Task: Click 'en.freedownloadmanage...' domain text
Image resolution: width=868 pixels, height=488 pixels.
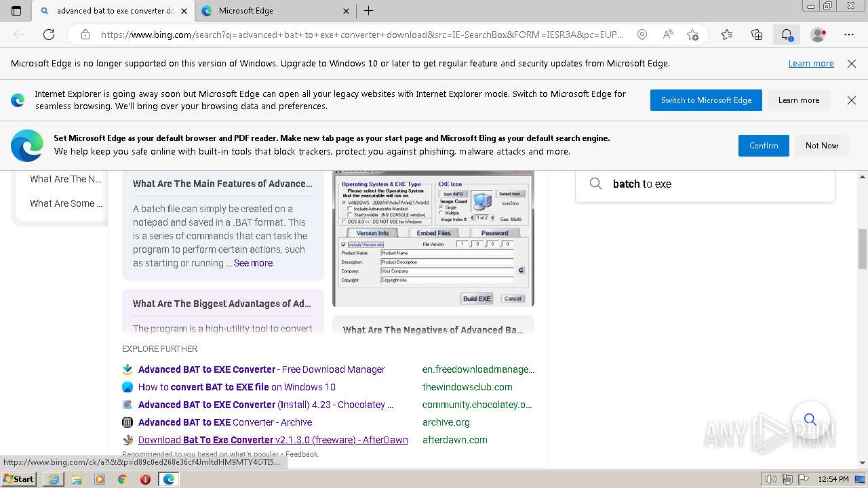Action: [478, 369]
